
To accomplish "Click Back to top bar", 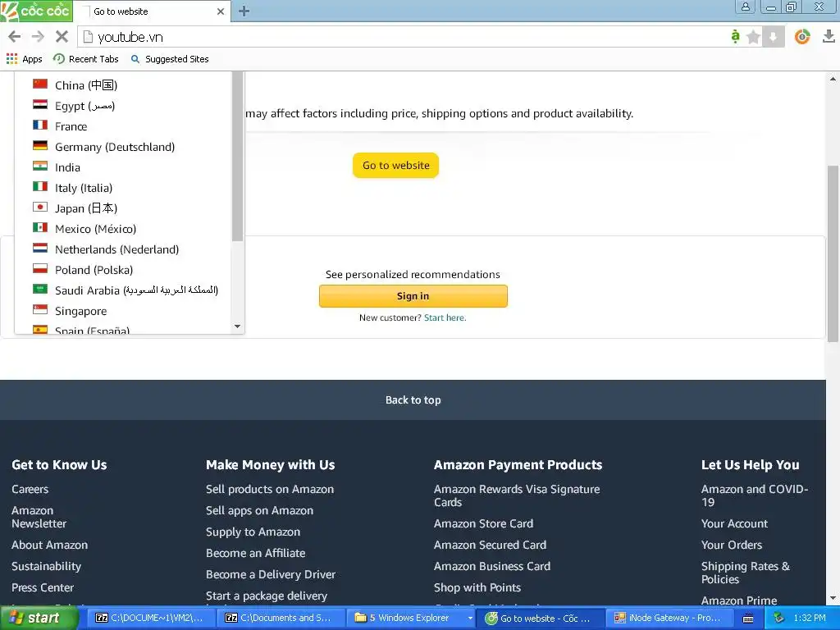I will [413, 399].
